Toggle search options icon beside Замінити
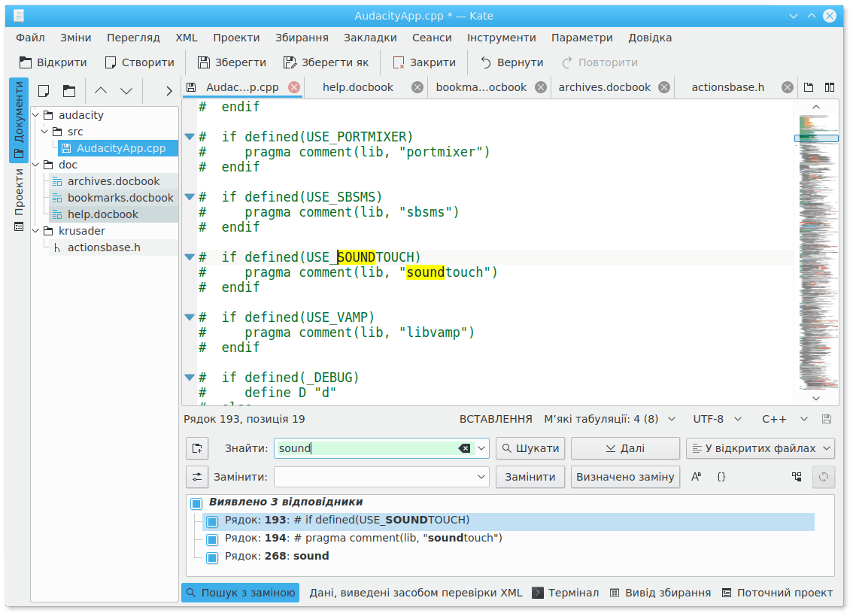 point(197,477)
